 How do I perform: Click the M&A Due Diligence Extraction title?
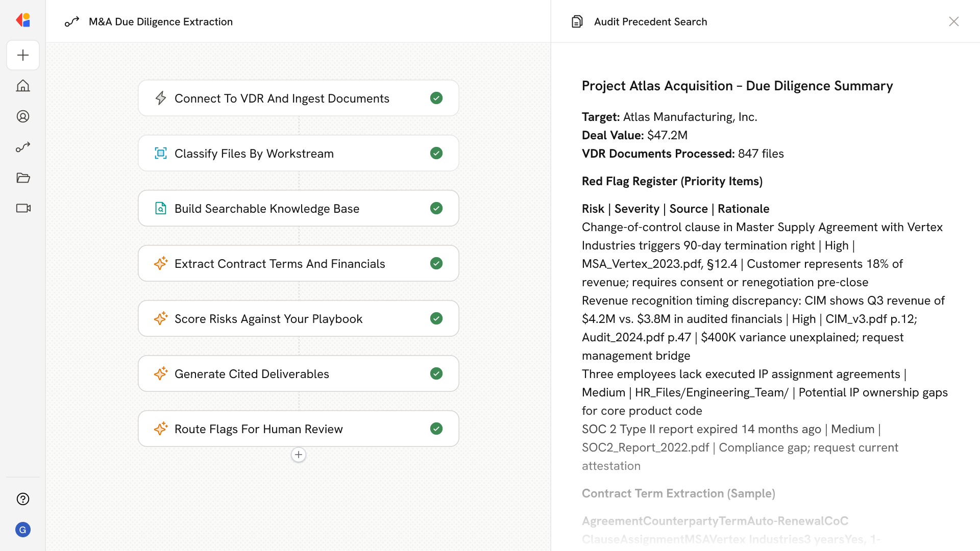160,21
